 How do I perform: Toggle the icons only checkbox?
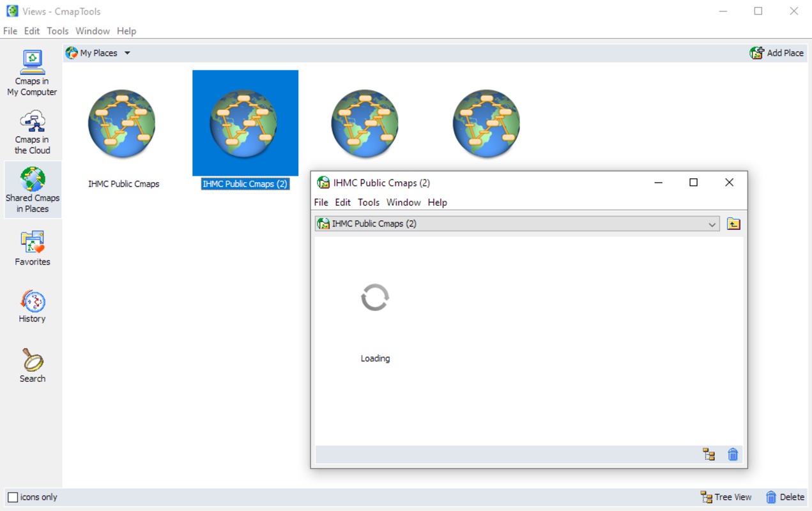(13, 497)
